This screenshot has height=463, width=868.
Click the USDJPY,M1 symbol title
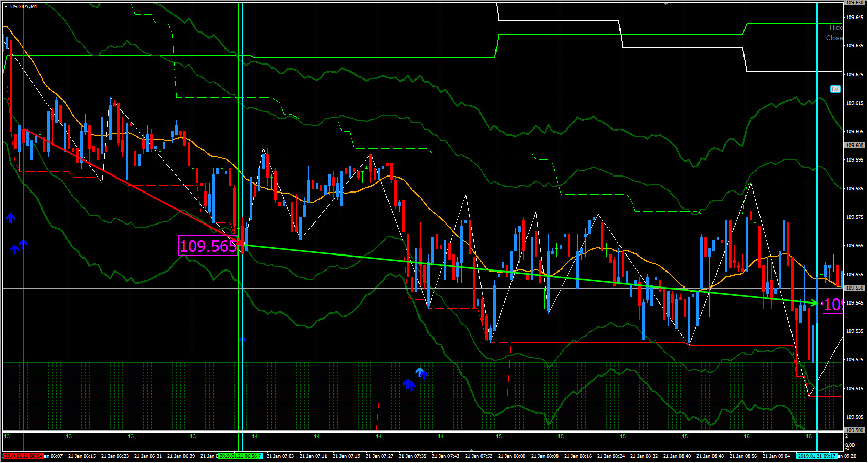coord(24,7)
